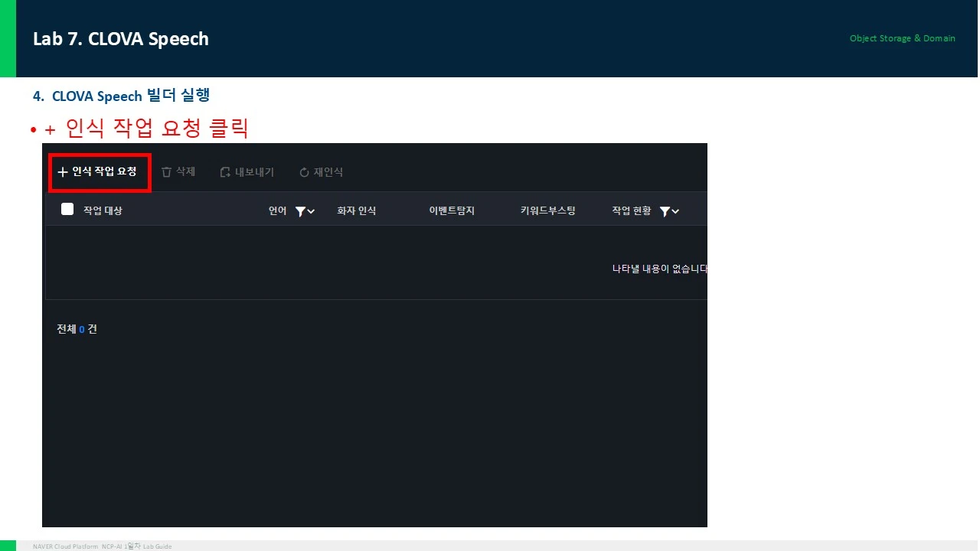Click the 재인식 refresh button
This screenshot has height=551, width=980.
point(321,172)
